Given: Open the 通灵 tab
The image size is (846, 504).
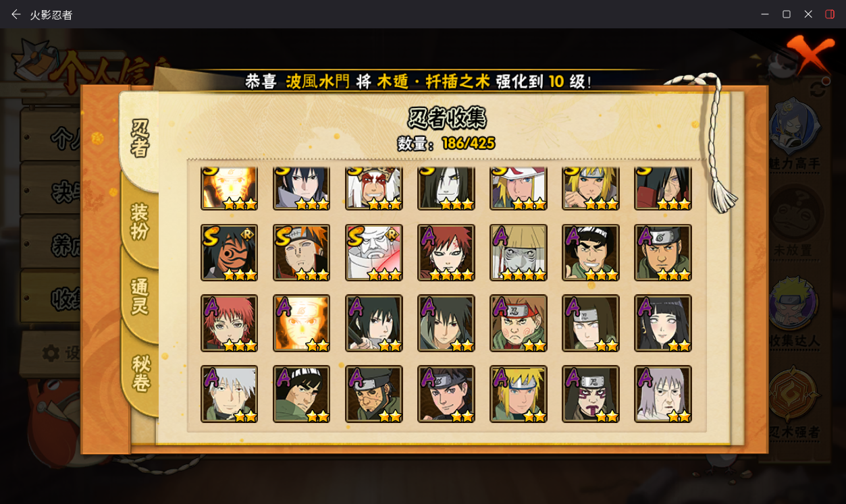Looking at the screenshot, I should [x=140, y=296].
